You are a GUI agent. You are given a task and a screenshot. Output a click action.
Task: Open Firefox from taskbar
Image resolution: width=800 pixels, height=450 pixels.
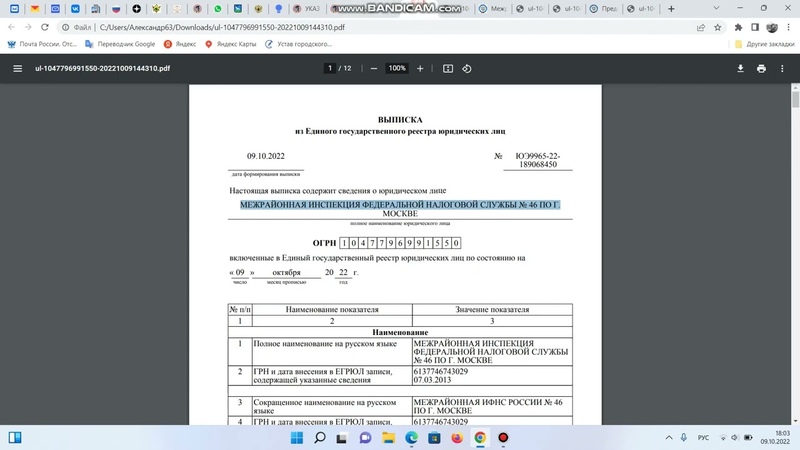tap(457, 438)
